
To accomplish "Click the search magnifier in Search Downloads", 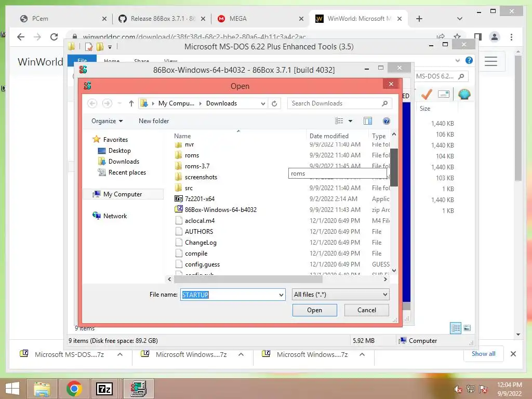I will pyautogui.click(x=384, y=103).
